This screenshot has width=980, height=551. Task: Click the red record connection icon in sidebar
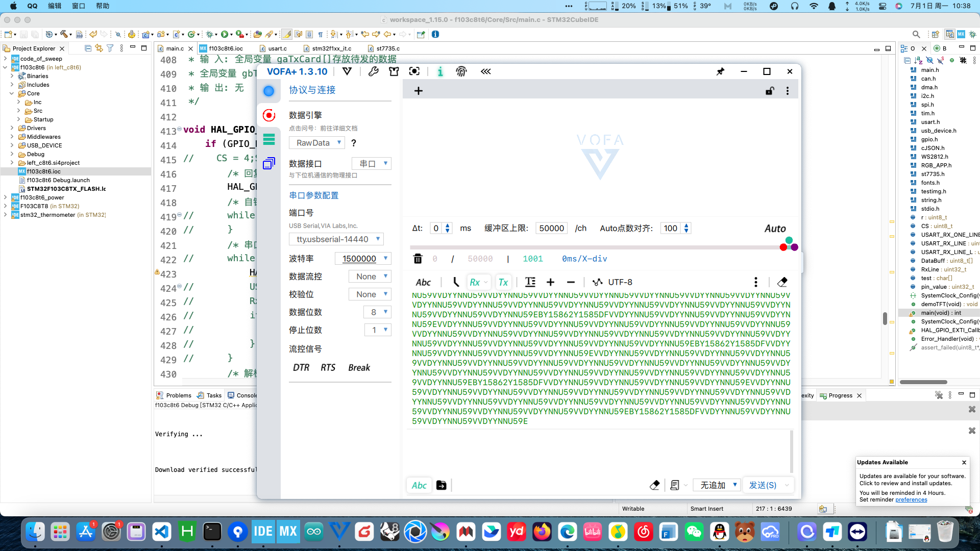pyautogui.click(x=269, y=115)
